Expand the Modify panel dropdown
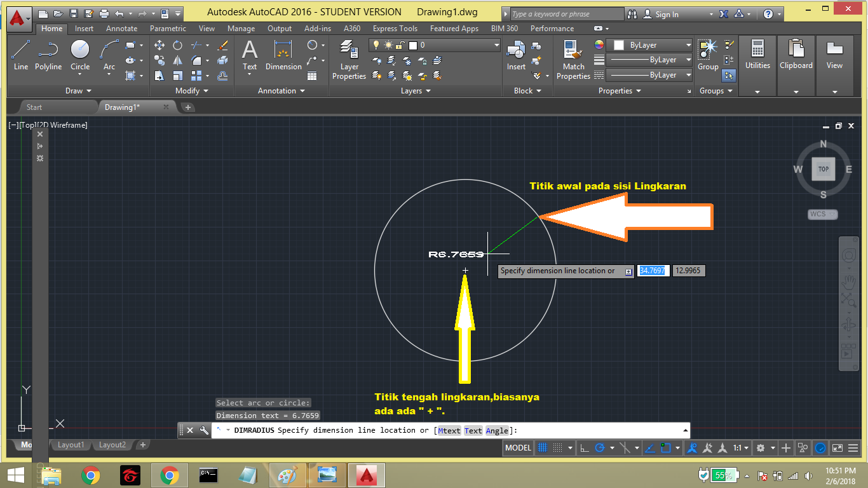 [x=191, y=91]
